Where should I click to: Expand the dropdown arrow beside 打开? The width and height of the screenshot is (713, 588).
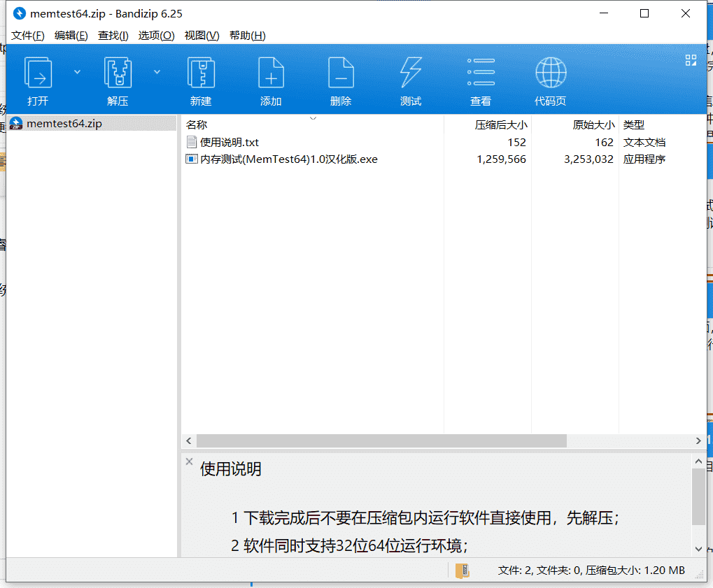click(x=77, y=72)
